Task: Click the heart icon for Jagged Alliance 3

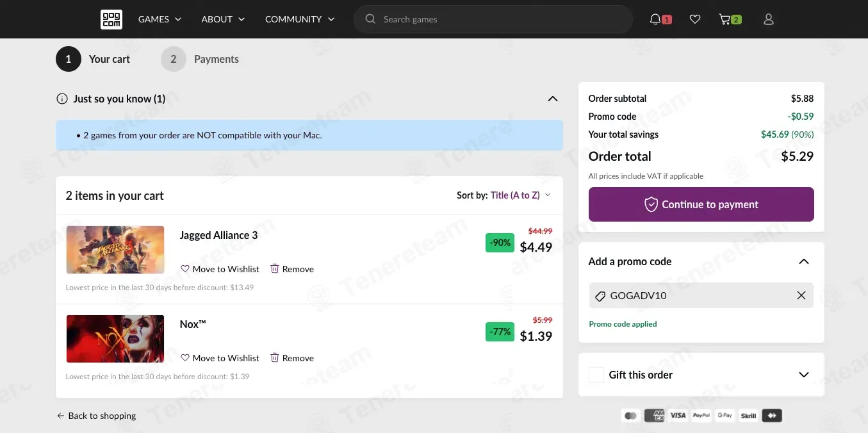Action: click(x=185, y=269)
